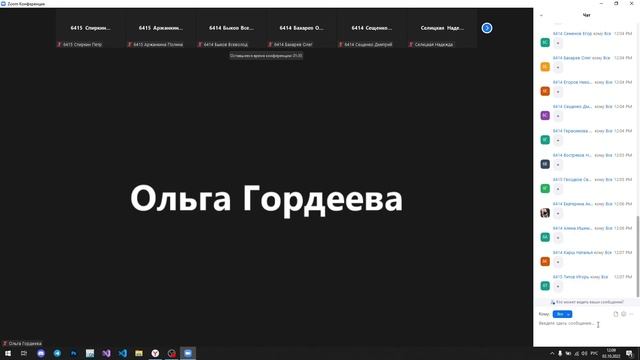Open Титов Игорь's teal avatar in chat
Viewport: 640px width, 360px height.
[x=545, y=286]
